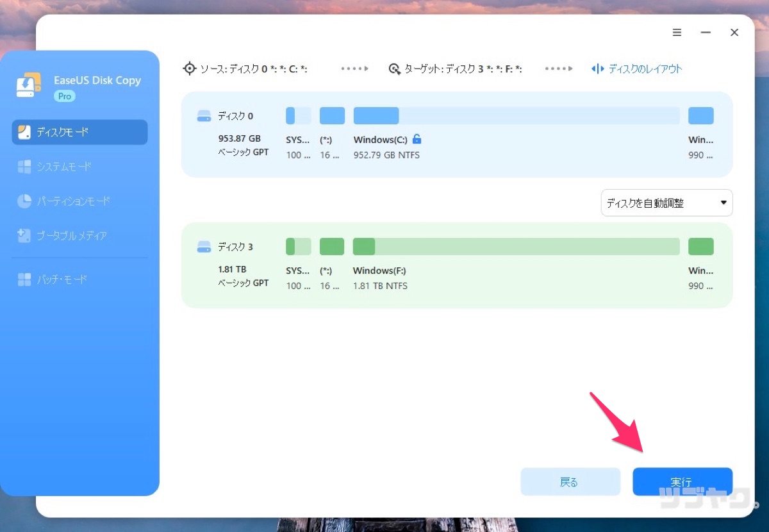Screen dimensions: 769x532
Task: Click the target magnifier icon
Action: pyautogui.click(x=395, y=69)
